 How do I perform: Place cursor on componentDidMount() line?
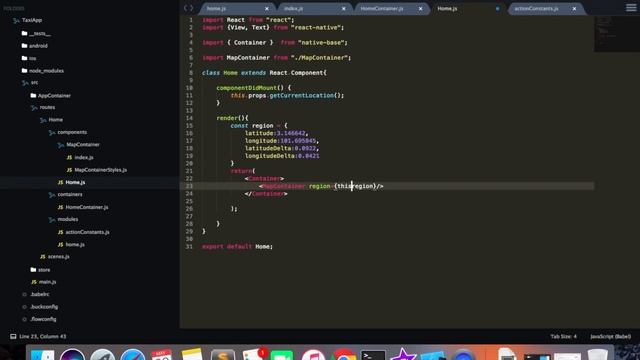click(x=253, y=88)
